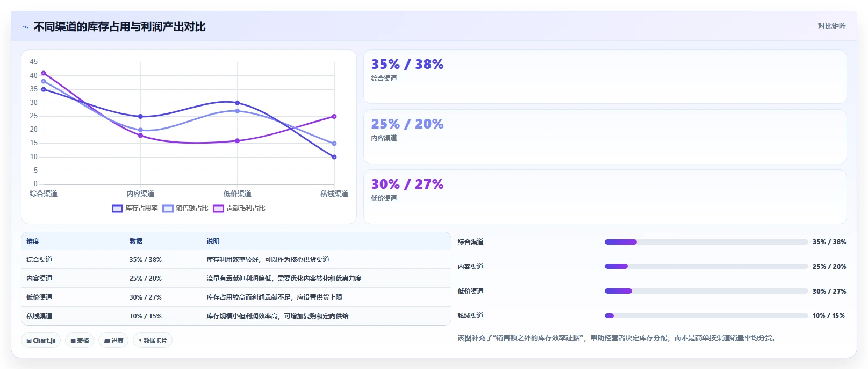Viewport: 868px width, 369px height.
Task: Click the title icon beside 不同渠道的库存占用与利润产出对比
Action: click(25, 27)
